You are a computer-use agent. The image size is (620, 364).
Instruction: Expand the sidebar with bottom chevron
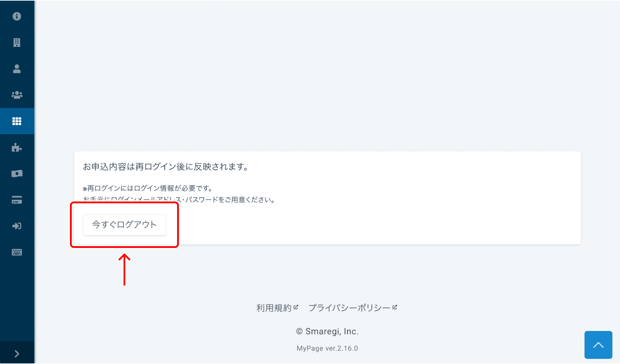coord(17,354)
